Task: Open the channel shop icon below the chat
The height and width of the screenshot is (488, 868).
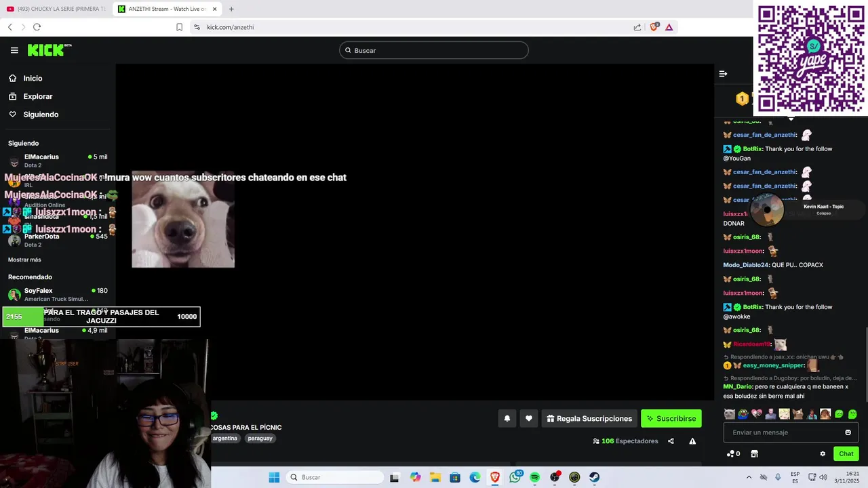Action: (754, 454)
